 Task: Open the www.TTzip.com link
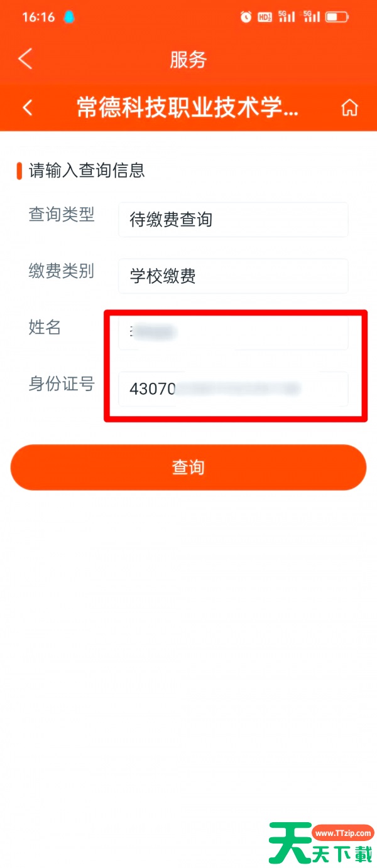coord(344,833)
